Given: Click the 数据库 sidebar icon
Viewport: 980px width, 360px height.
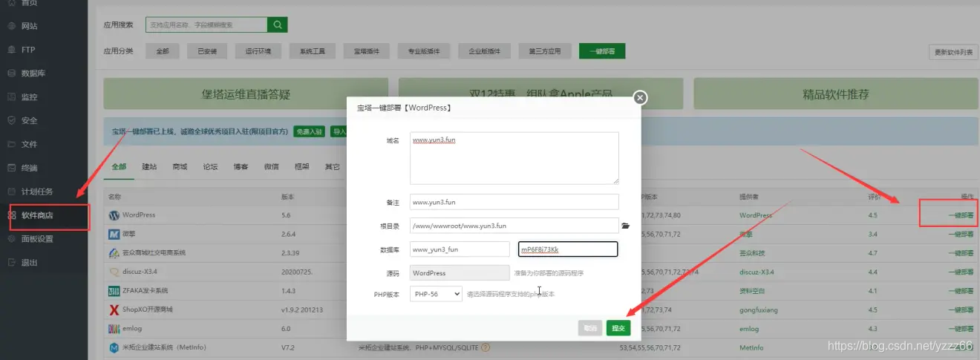Looking at the screenshot, I should click(x=11, y=73).
